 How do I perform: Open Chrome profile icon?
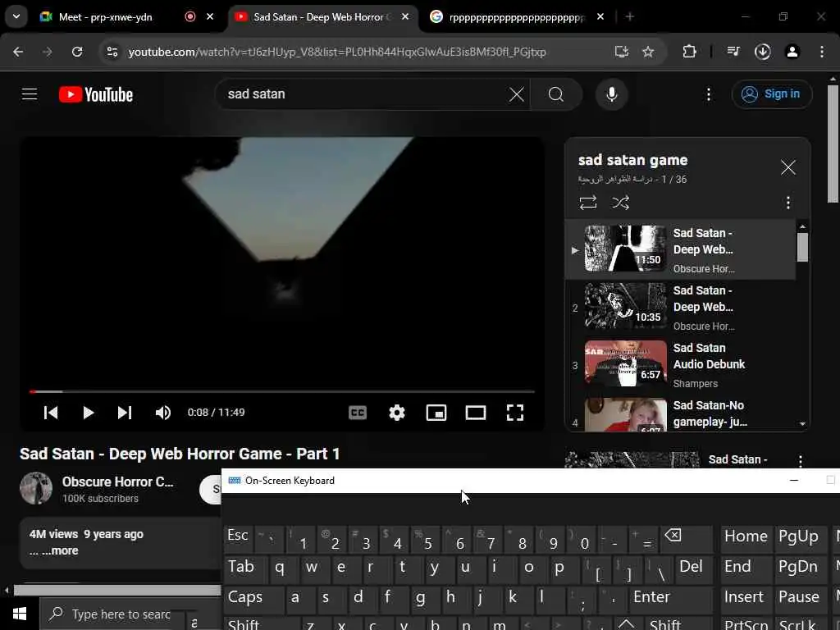point(792,52)
